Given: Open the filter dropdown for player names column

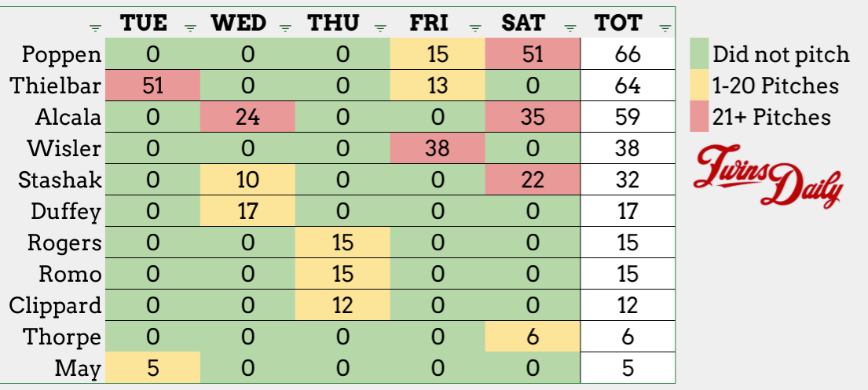Looking at the screenshot, I should point(95,28).
